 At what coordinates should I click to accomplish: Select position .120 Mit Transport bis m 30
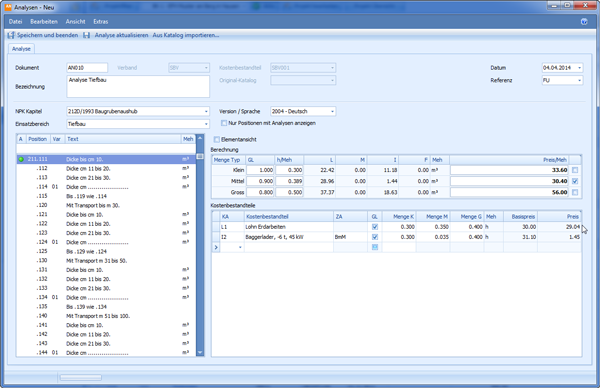(106, 205)
